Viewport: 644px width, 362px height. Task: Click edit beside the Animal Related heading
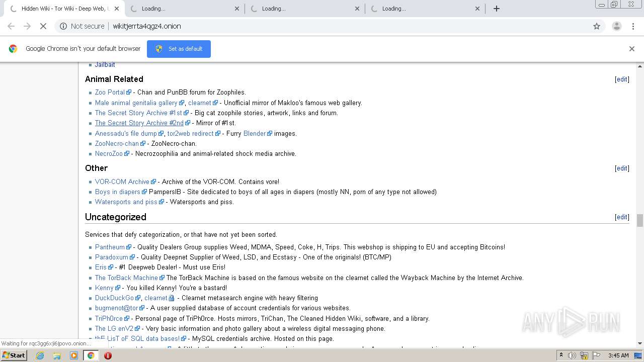622,79
